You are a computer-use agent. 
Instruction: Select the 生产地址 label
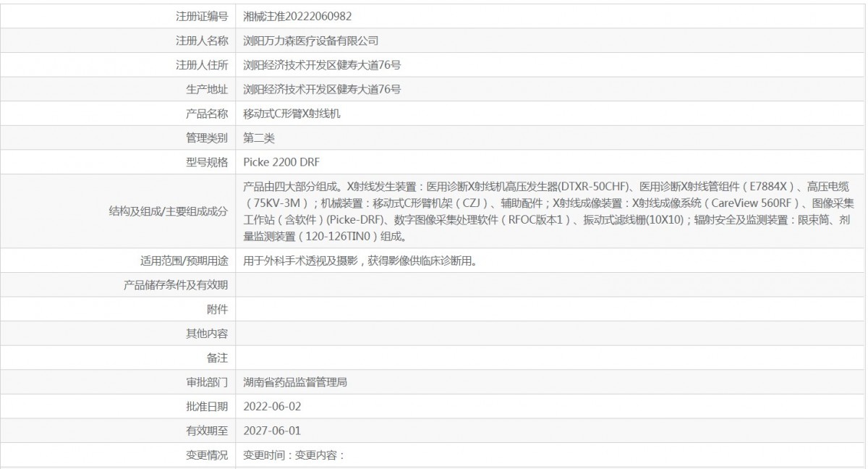[208, 90]
